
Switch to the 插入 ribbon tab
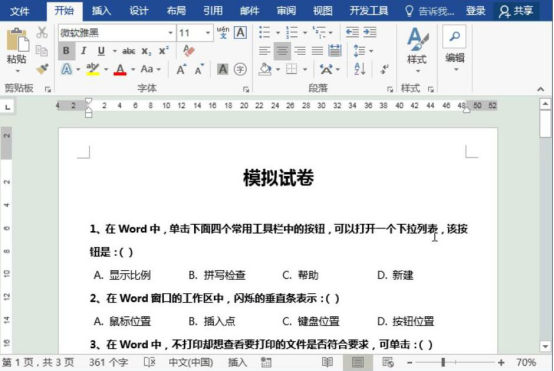pos(101,11)
